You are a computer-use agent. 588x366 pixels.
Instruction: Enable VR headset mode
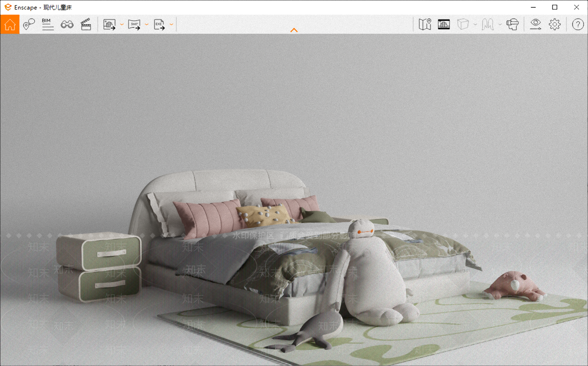512,24
